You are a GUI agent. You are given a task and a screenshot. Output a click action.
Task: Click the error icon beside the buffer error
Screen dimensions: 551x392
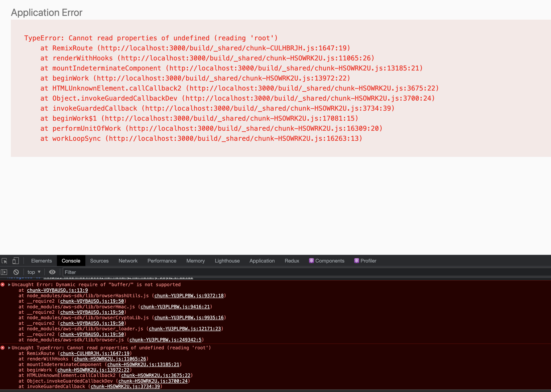[3, 284]
